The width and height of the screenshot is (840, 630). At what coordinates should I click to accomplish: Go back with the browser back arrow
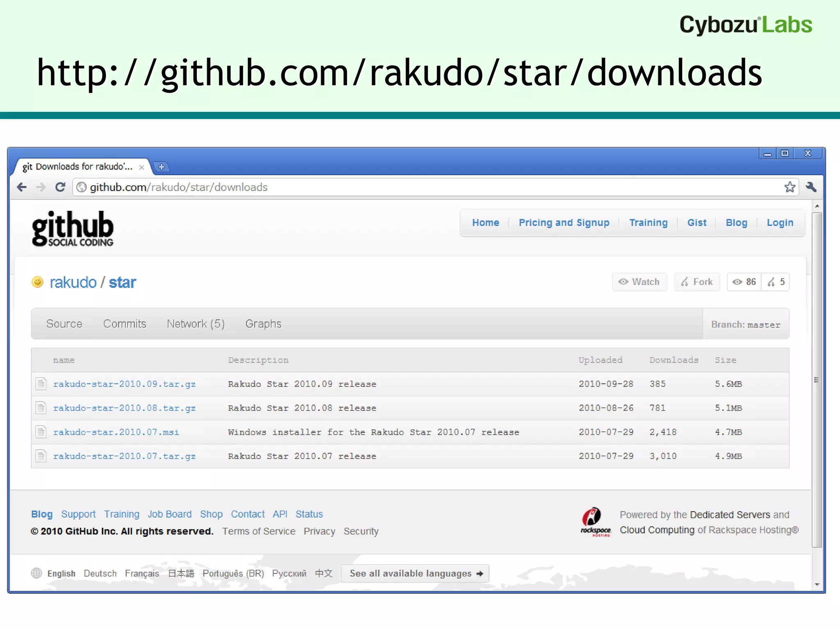22,187
